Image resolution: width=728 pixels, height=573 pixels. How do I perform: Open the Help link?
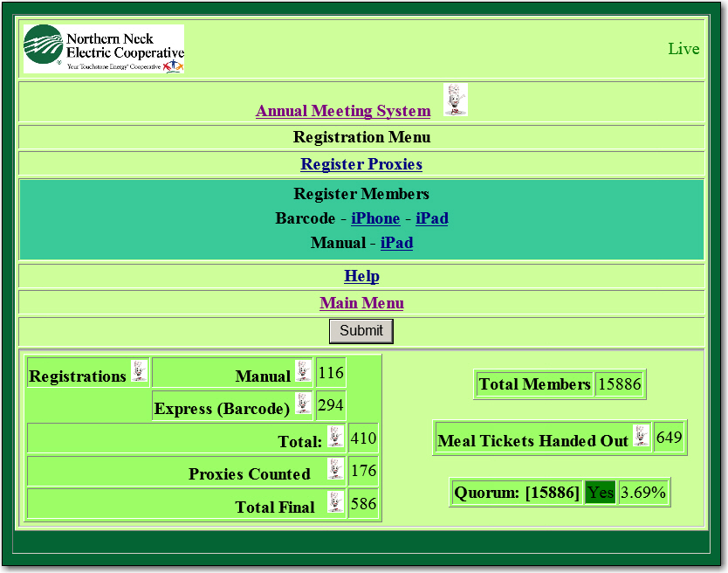coord(361,276)
